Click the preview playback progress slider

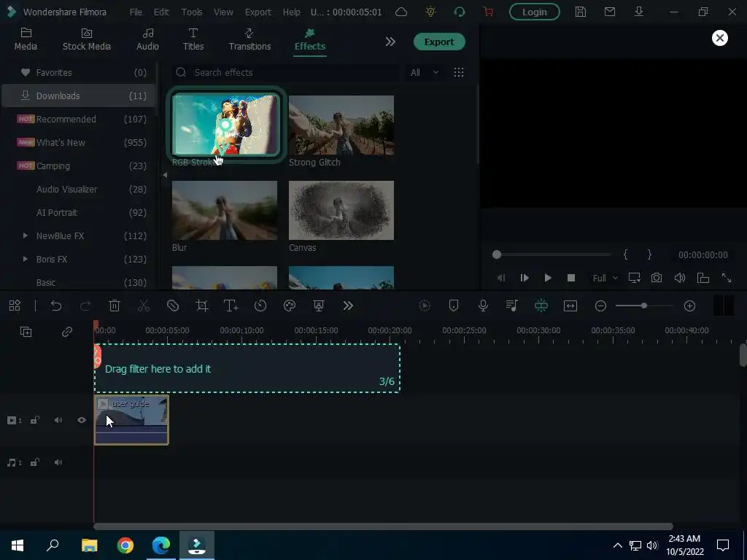coord(552,254)
